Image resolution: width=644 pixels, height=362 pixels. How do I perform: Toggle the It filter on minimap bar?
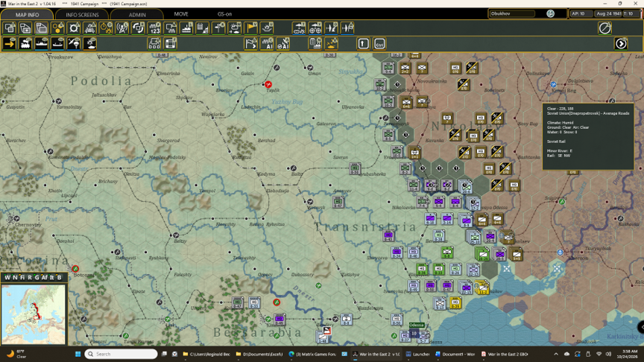coord(52,277)
